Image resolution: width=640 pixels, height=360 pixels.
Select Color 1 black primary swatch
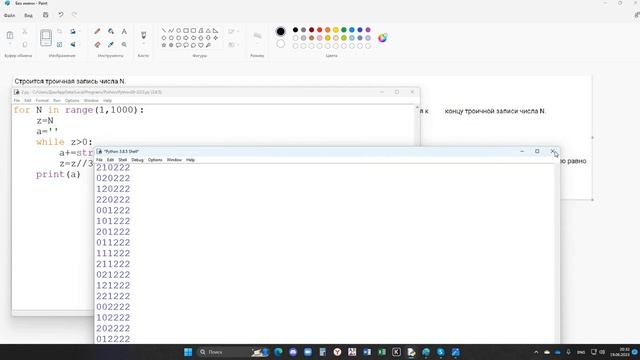pyautogui.click(x=280, y=31)
